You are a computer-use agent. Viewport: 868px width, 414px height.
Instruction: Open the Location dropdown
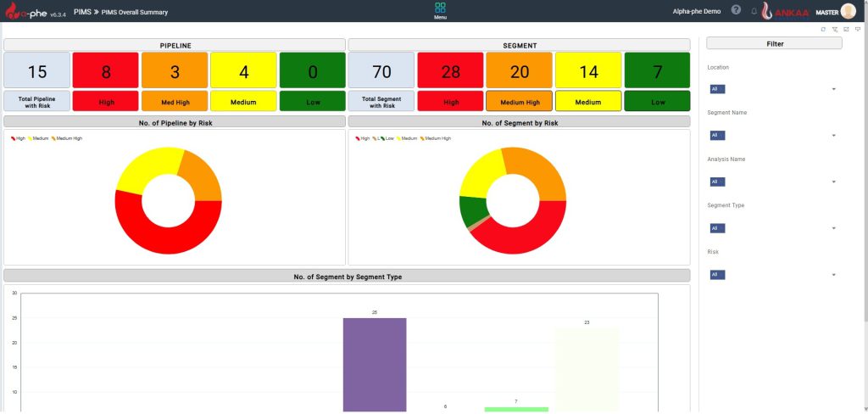[771, 89]
